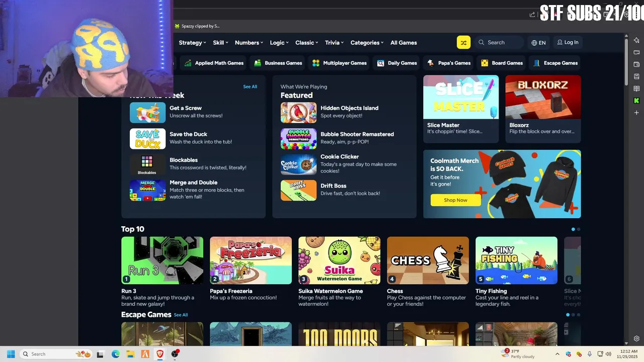Click See All next to Escape Games

pos(181,315)
